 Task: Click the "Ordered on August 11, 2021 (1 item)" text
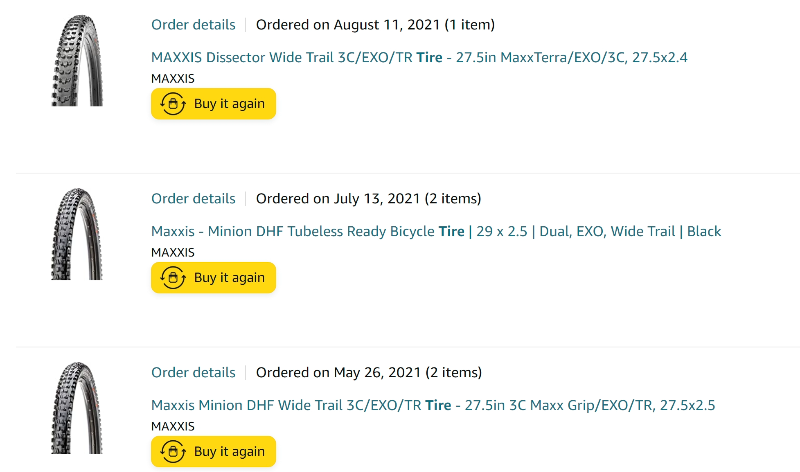(375, 24)
